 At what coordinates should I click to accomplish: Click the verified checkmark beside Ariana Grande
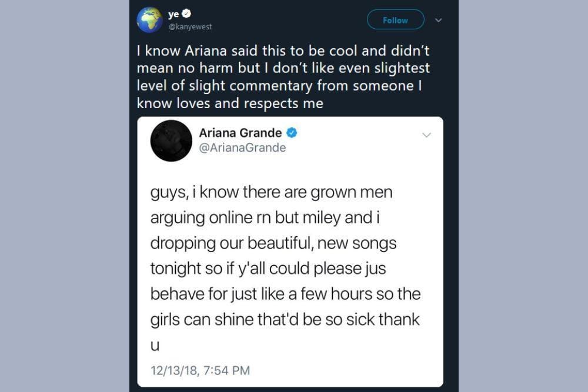(x=293, y=133)
